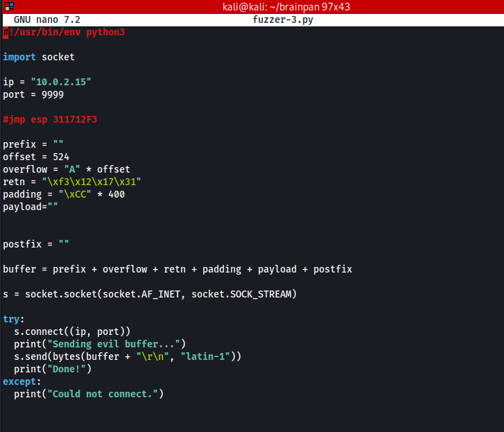Click the IP string "10.0.2.15"
Screen dimensions: 504x432
[61, 82]
